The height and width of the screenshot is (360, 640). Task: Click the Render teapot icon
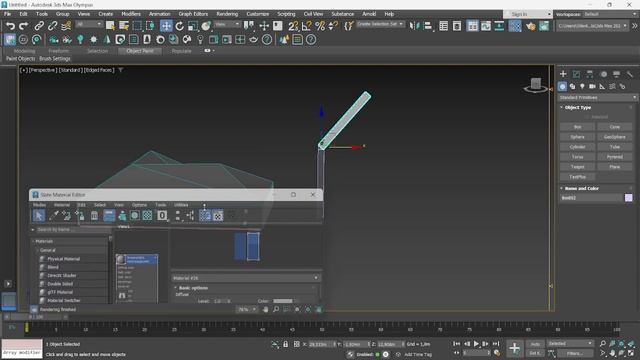(530, 26)
